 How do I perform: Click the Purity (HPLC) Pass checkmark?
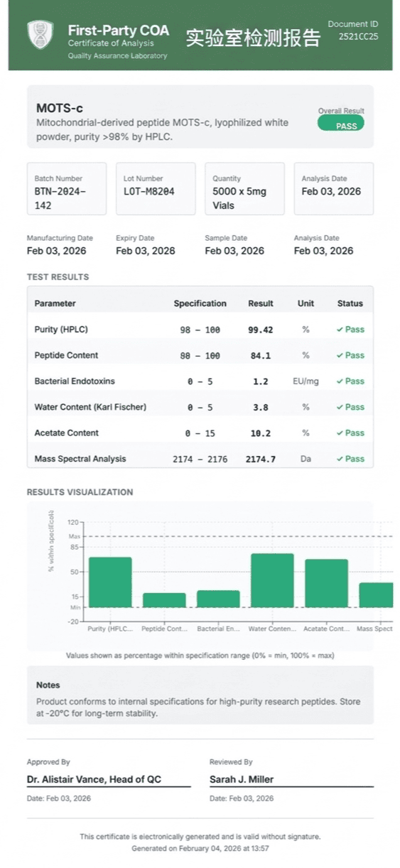click(340, 330)
